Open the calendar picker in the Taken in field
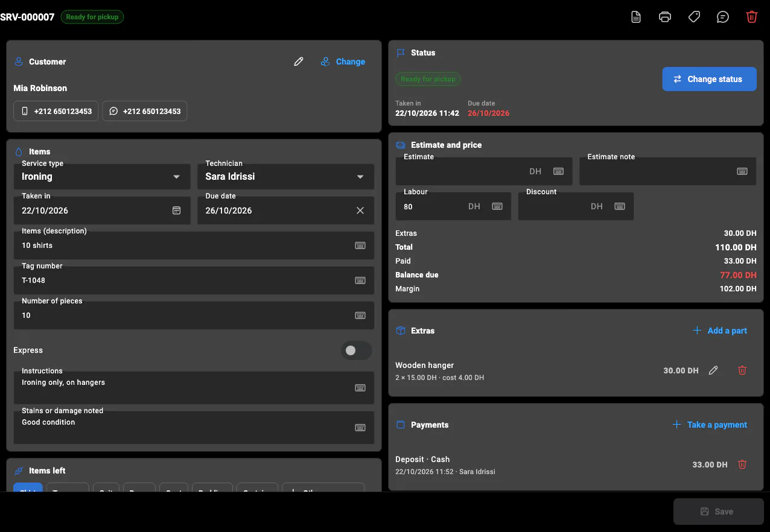The height and width of the screenshot is (532, 770). coord(177,211)
